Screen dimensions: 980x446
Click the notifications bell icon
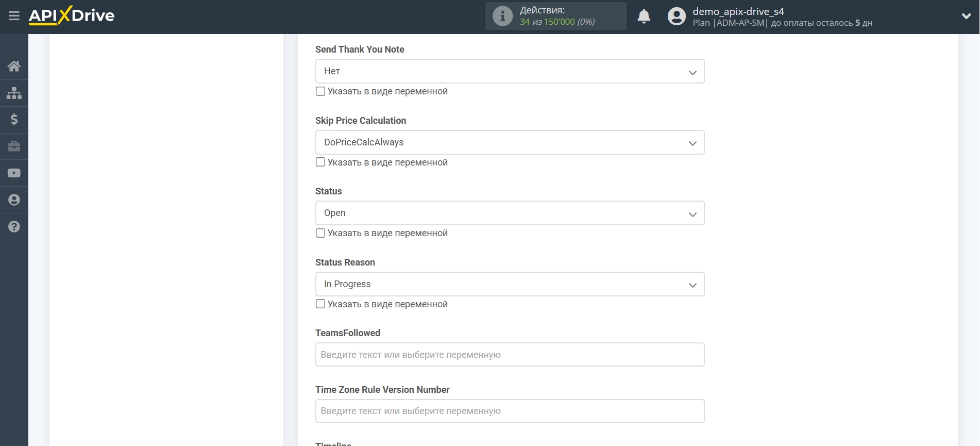point(644,16)
